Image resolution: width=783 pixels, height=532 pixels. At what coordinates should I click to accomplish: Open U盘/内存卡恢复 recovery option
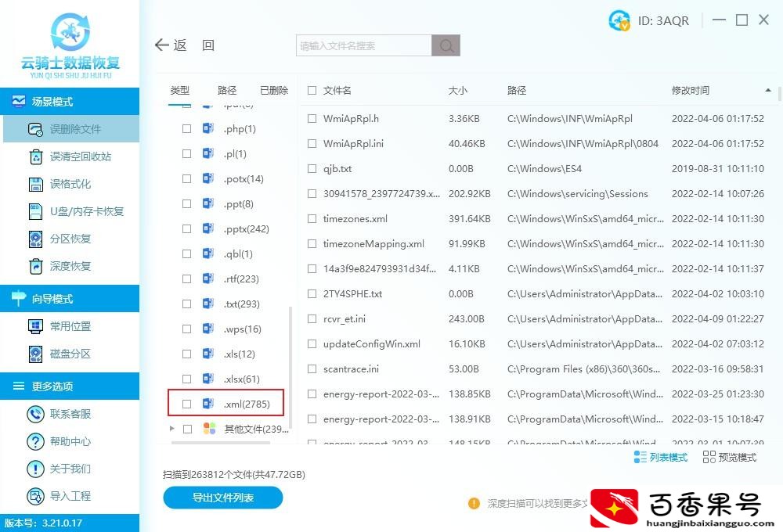76,211
